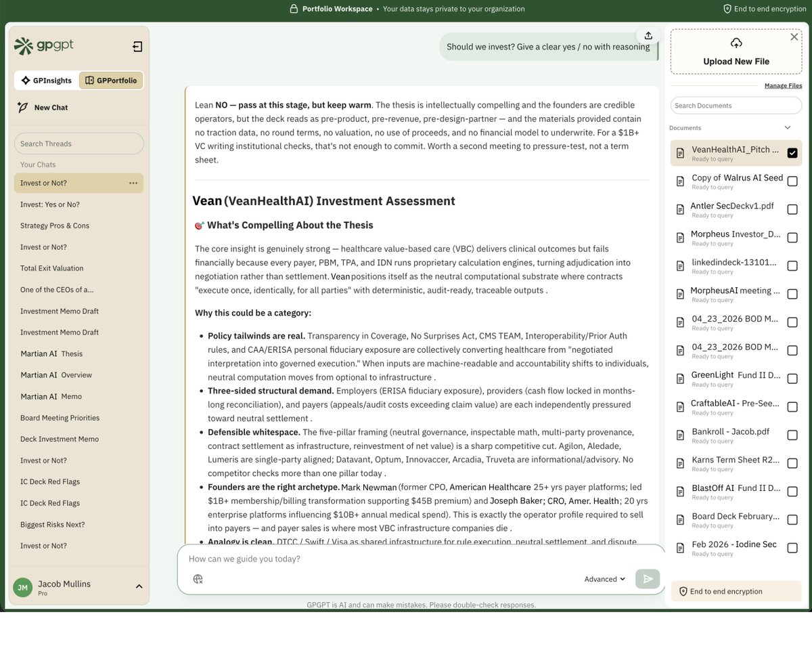Click the Feb 2026 - Iodine Sec file icon
This screenshot has height=646, width=812.
681,548
